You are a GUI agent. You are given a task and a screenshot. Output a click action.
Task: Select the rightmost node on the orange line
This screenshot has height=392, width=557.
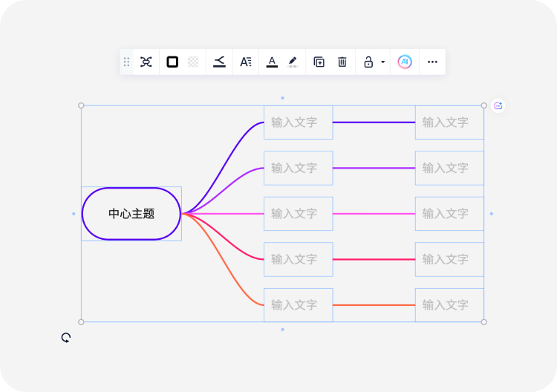coord(449,305)
